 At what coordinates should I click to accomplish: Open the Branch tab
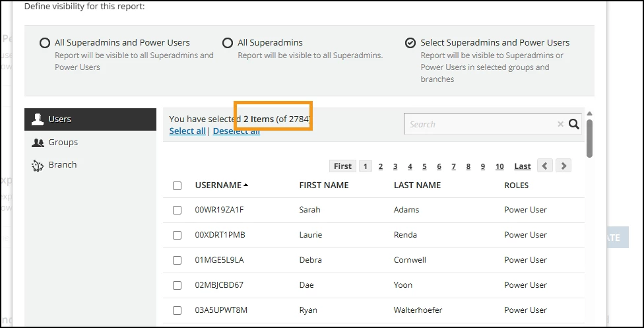62,165
